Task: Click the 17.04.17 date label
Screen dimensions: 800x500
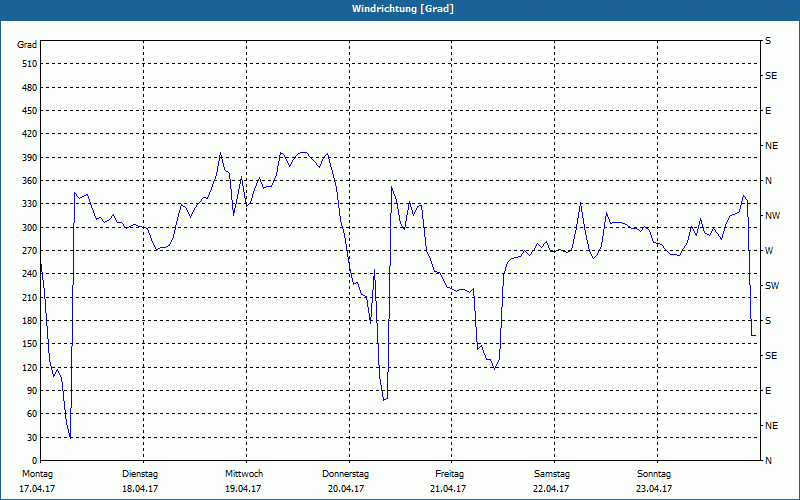Action: pyautogui.click(x=37, y=489)
